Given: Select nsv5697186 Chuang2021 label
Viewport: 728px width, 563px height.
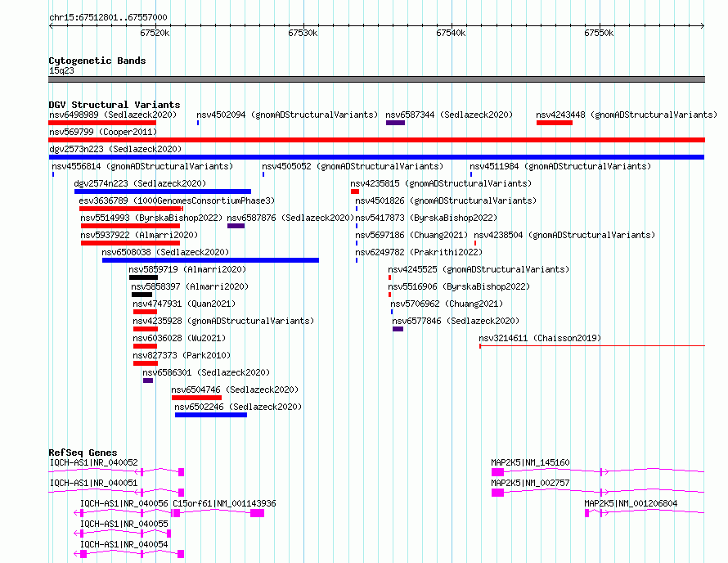Looking at the screenshot, I should [411, 235].
